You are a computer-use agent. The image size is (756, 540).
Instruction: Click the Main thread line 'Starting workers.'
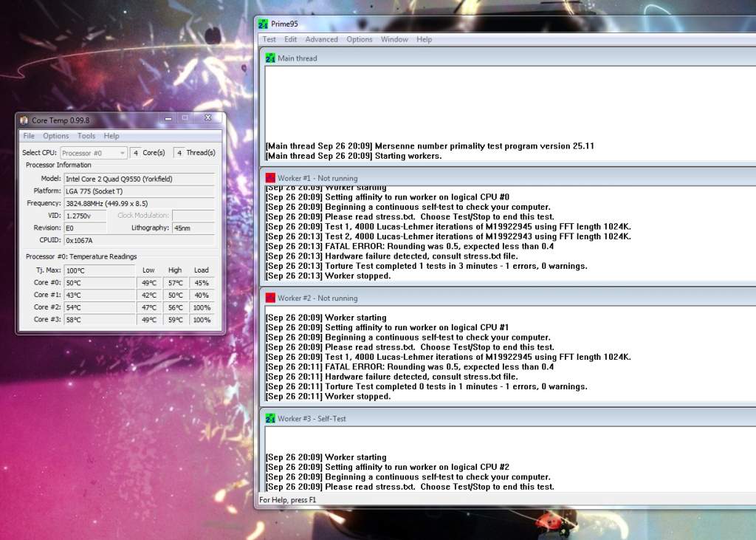[x=354, y=156]
